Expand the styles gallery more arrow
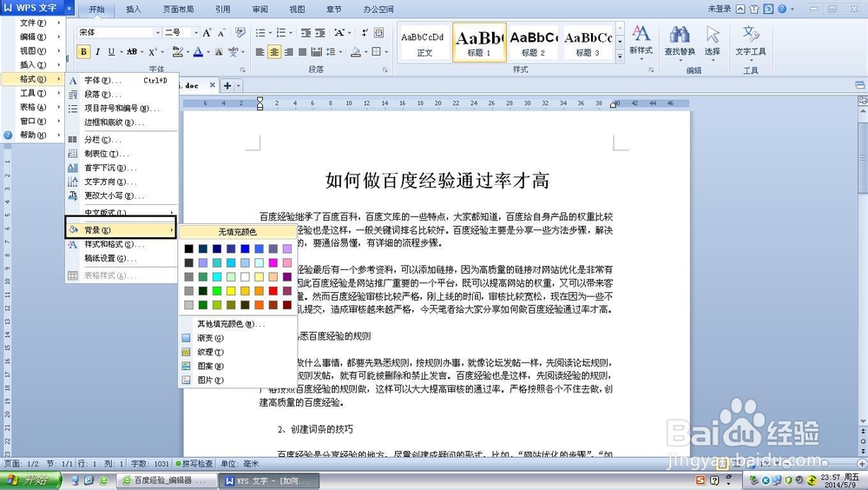868x490 pixels. point(620,56)
